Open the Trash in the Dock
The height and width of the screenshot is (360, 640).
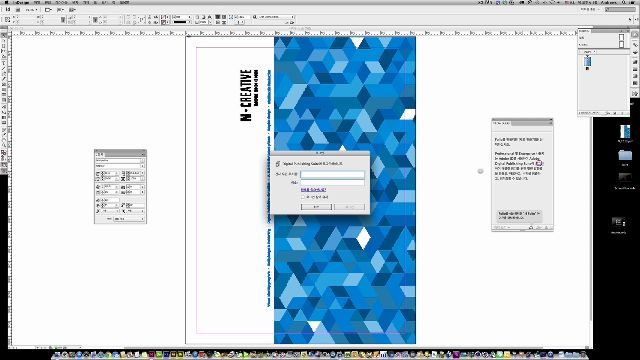[584, 354]
